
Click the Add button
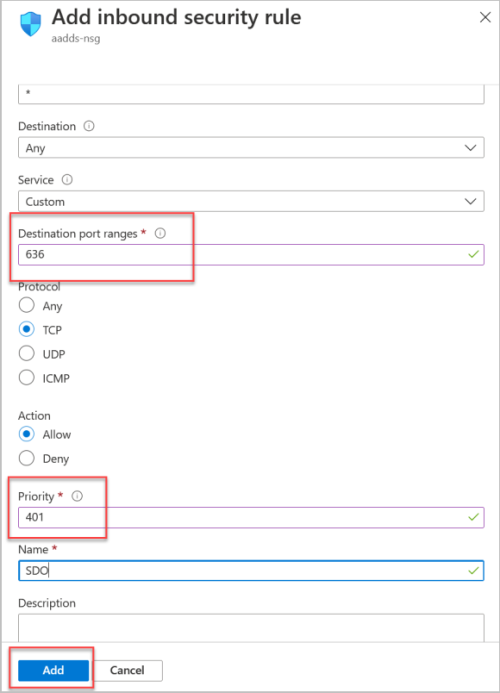pyautogui.click(x=53, y=670)
